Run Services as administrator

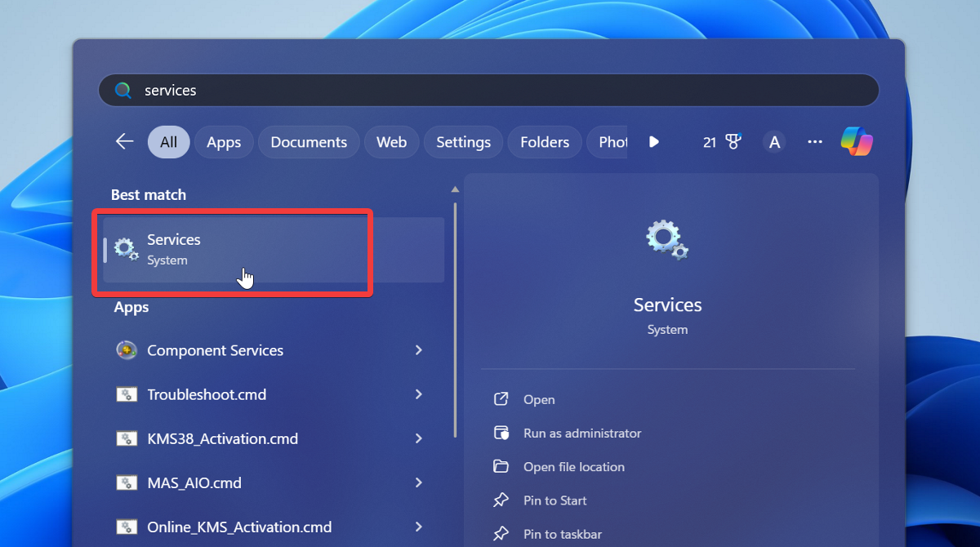(582, 433)
